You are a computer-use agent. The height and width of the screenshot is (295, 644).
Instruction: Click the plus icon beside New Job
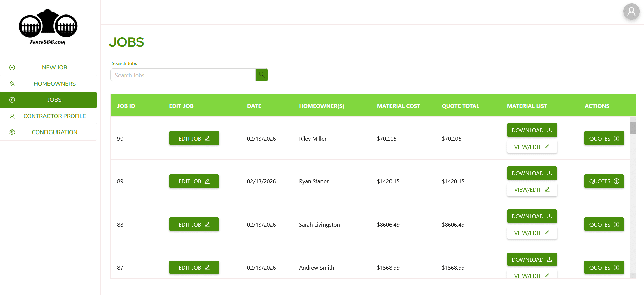[12, 67]
